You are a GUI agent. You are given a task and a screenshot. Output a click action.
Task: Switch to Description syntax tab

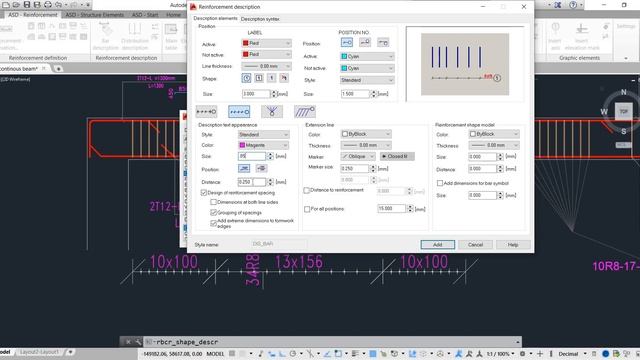click(260, 19)
